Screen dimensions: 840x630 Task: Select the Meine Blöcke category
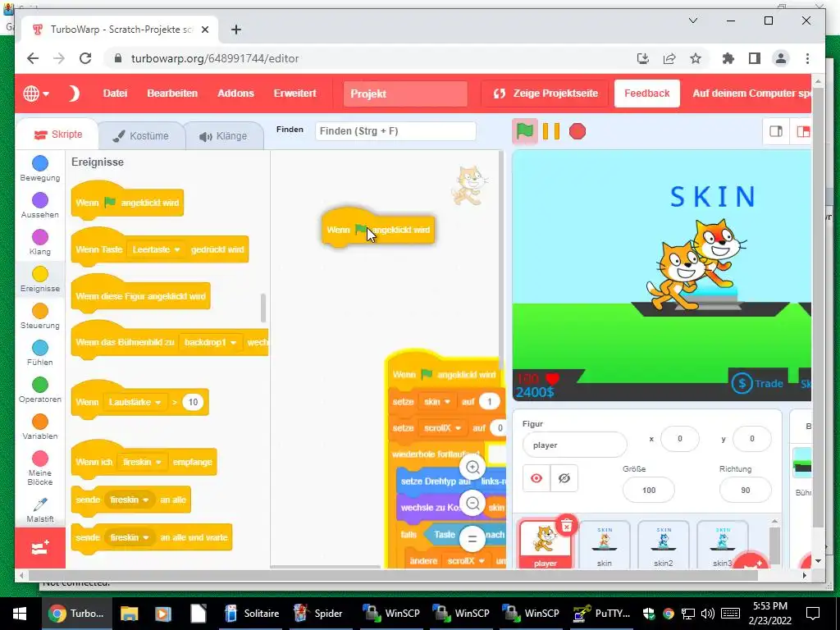(x=40, y=467)
